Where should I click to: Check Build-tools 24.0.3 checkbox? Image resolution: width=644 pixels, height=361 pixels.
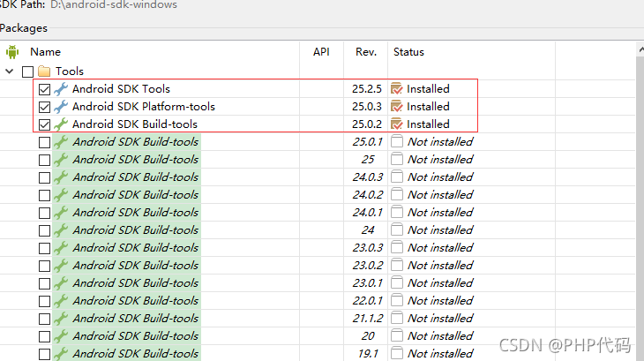[x=44, y=177]
